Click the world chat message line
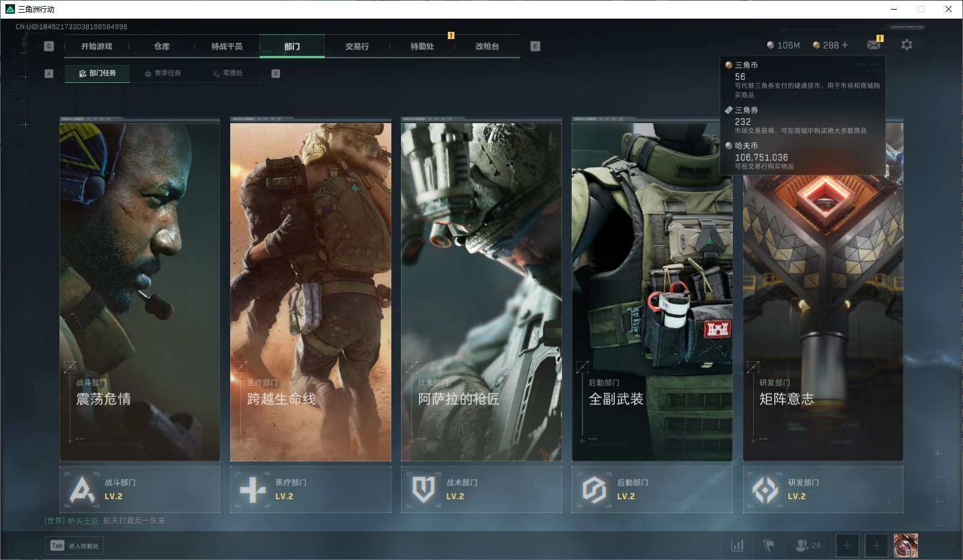The height and width of the screenshot is (560, 963). click(105, 521)
